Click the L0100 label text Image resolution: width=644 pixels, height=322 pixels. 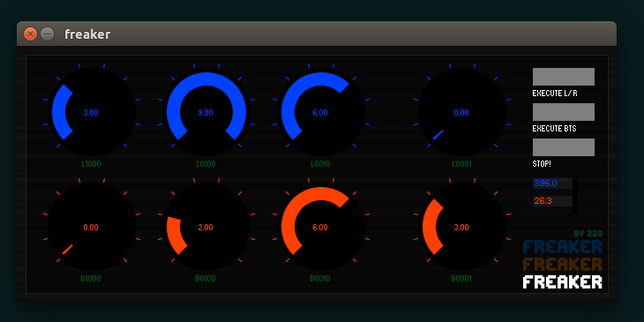click(x=206, y=164)
